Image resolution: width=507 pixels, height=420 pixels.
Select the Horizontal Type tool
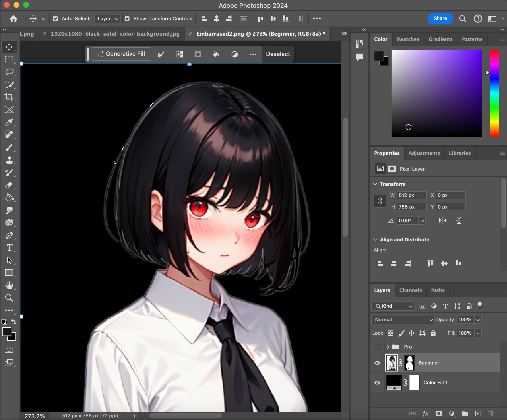[x=9, y=248]
